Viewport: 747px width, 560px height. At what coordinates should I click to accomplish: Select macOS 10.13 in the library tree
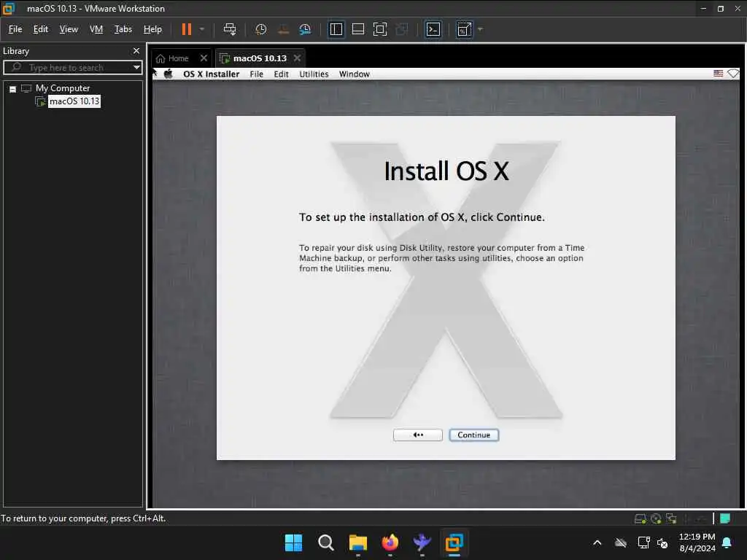pyautogui.click(x=74, y=101)
